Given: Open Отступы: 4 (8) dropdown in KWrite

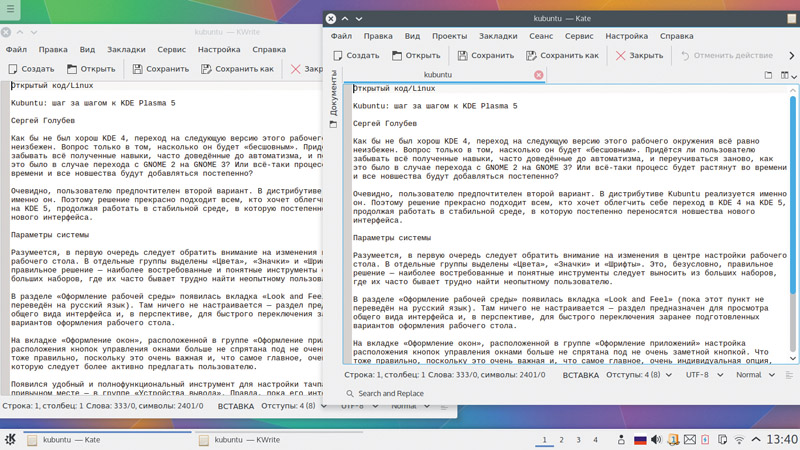Looking at the screenshot, I should pos(294,406).
